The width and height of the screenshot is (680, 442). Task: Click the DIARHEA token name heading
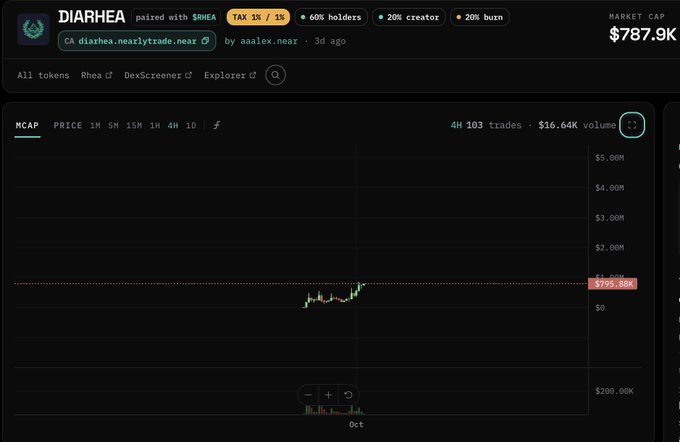click(92, 16)
